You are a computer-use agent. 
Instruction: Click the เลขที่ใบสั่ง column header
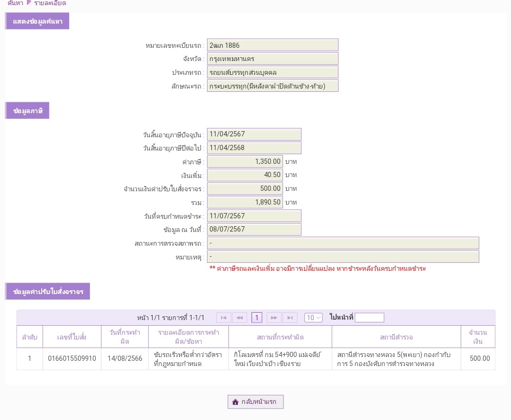point(72,337)
